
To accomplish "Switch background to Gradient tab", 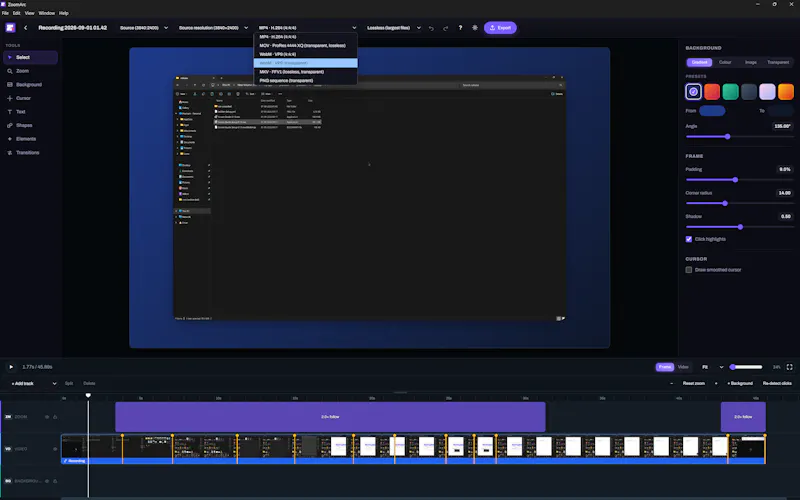I will point(699,62).
